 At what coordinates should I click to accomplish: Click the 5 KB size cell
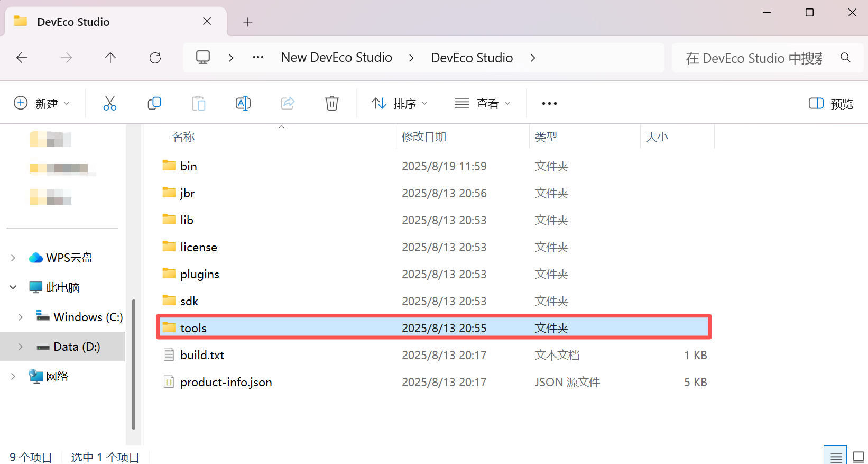pyautogui.click(x=695, y=382)
